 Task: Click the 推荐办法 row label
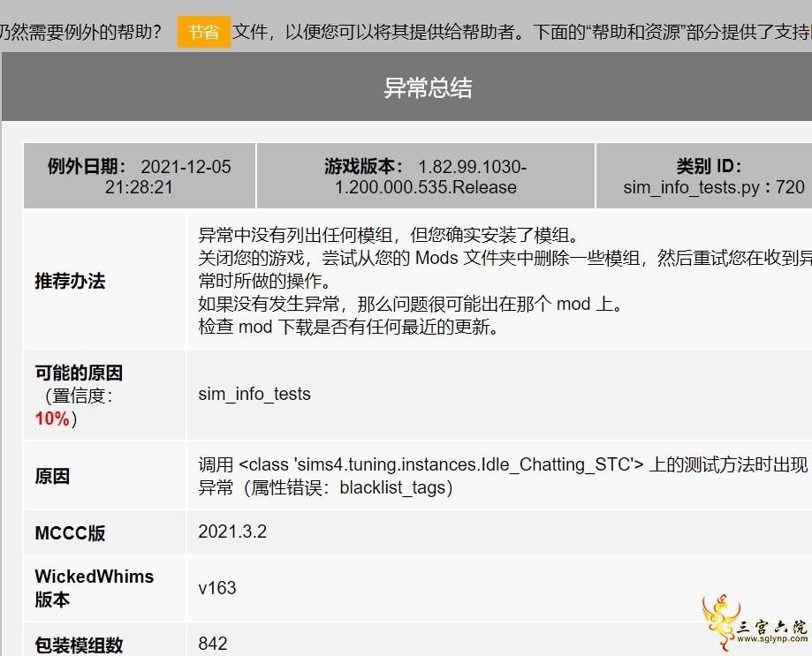(70, 281)
